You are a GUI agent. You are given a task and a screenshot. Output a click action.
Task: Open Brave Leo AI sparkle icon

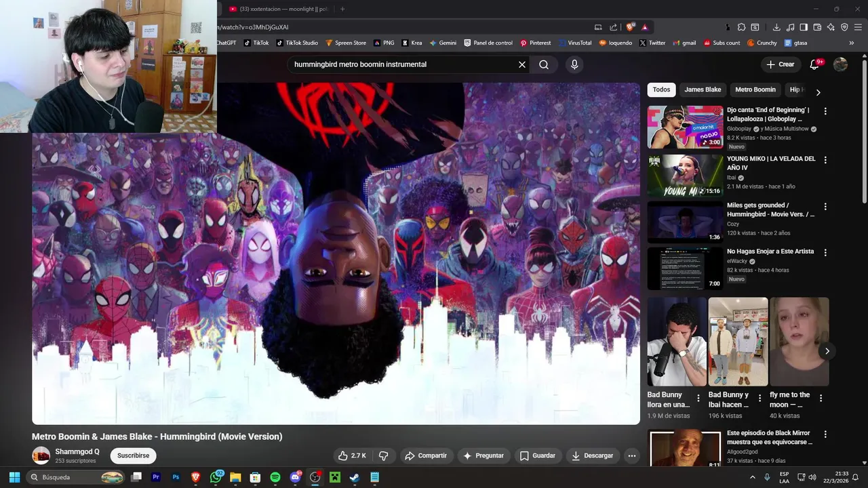pyautogui.click(x=831, y=27)
